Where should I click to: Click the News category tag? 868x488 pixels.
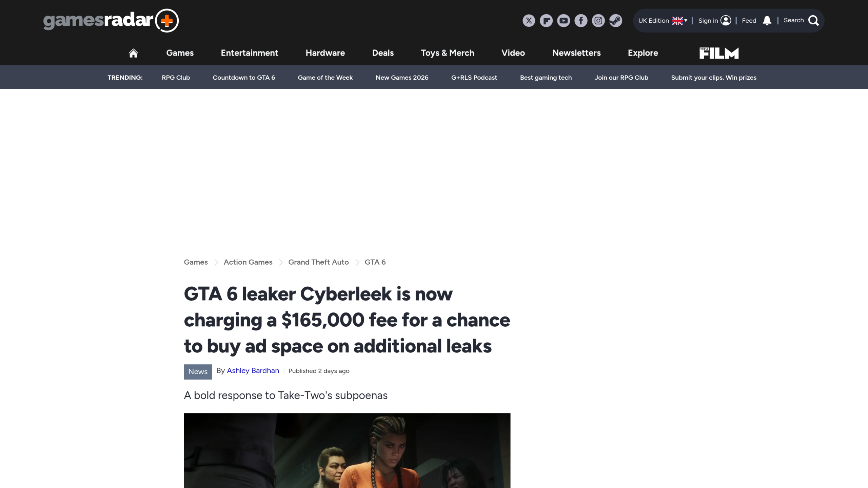click(x=198, y=372)
